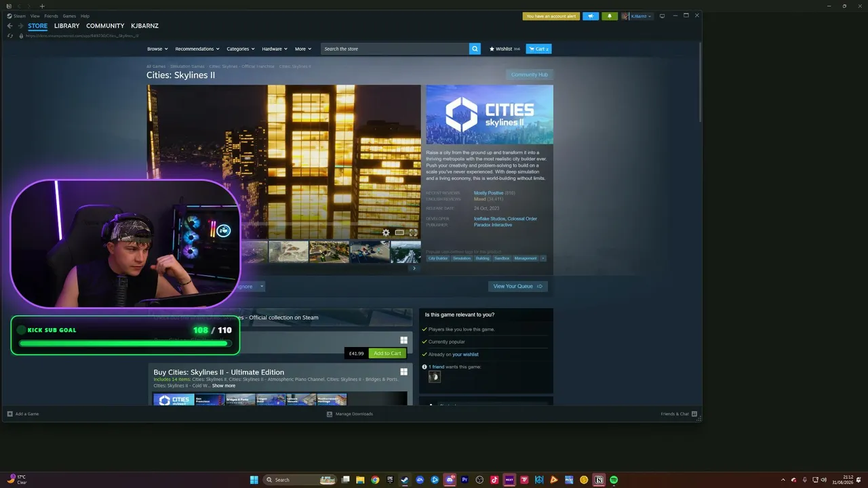Click the Windows Start button
Screen dimensions: 868x488
tap(254, 480)
